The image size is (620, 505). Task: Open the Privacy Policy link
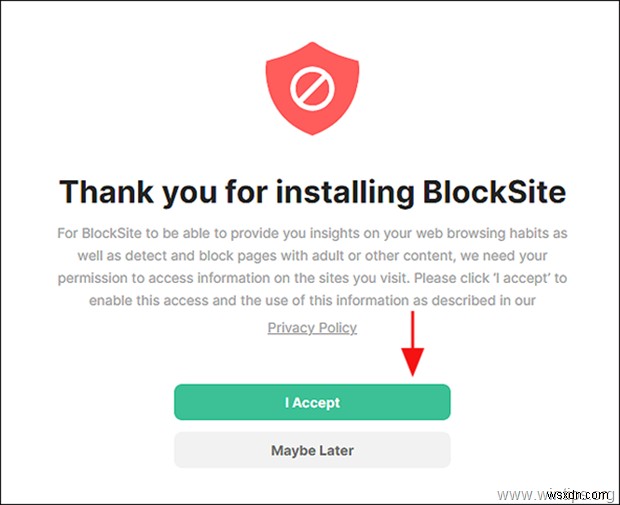coord(312,328)
